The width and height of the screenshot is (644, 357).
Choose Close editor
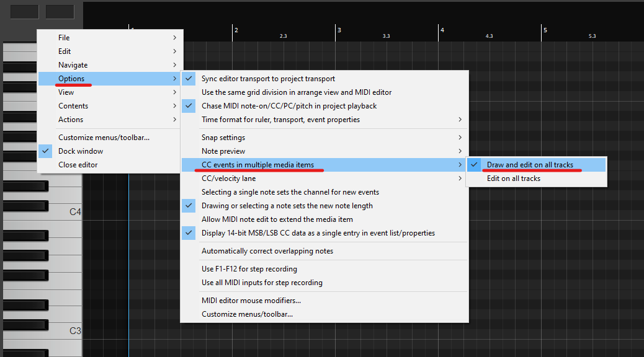point(110,164)
